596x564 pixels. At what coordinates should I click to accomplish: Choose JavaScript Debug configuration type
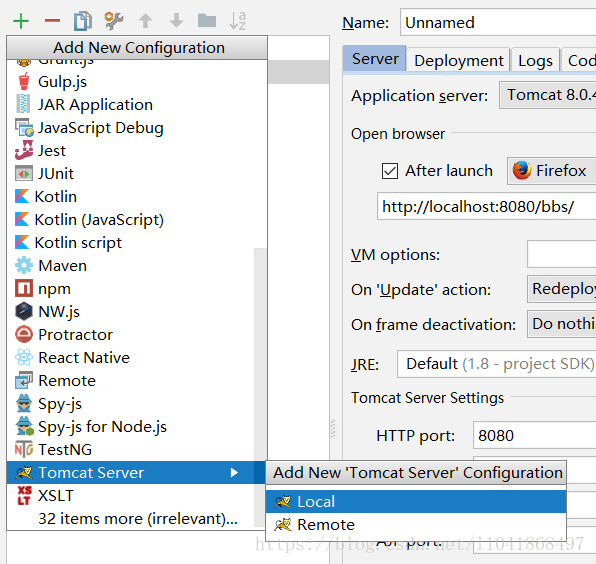point(137,128)
